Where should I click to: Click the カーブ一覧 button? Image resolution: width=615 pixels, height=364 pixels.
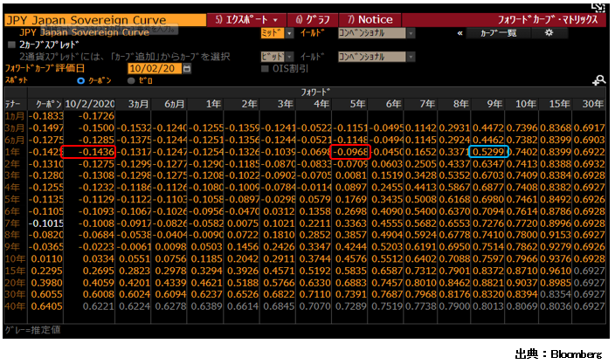pos(498,33)
